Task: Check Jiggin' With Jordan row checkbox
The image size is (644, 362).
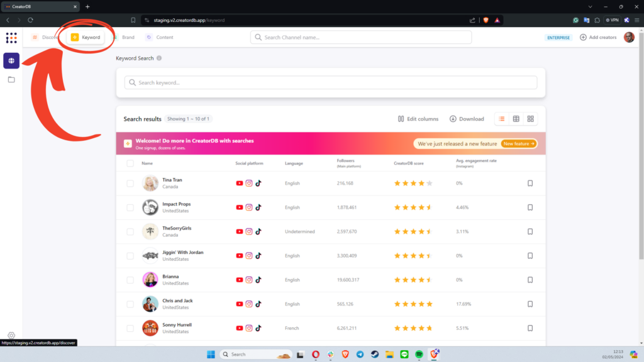Action: pyautogui.click(x=130, y=256)
